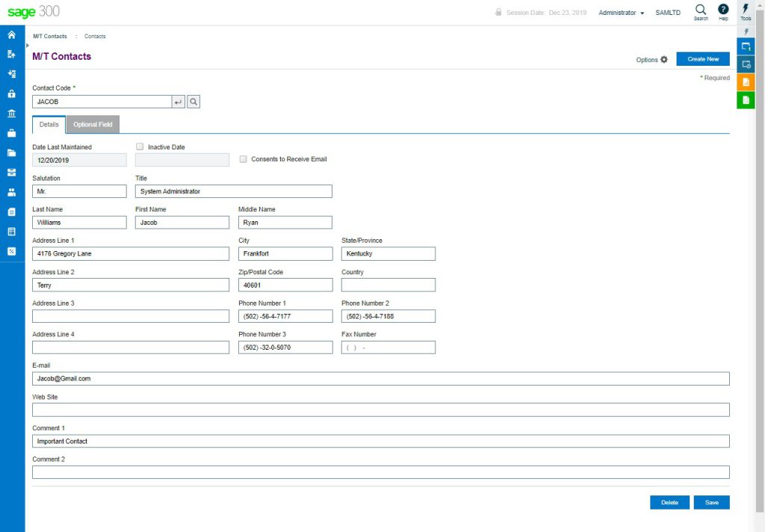
Task: Click the orange document icon on right
Action: coord(746,82)
